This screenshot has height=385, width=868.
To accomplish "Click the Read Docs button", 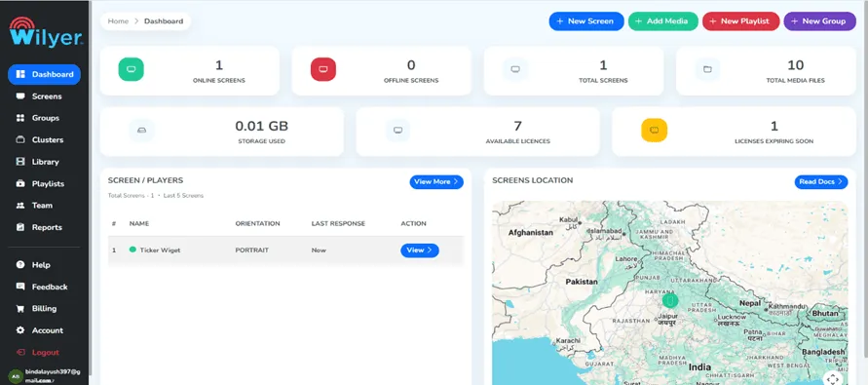I will tap(821, 181).
